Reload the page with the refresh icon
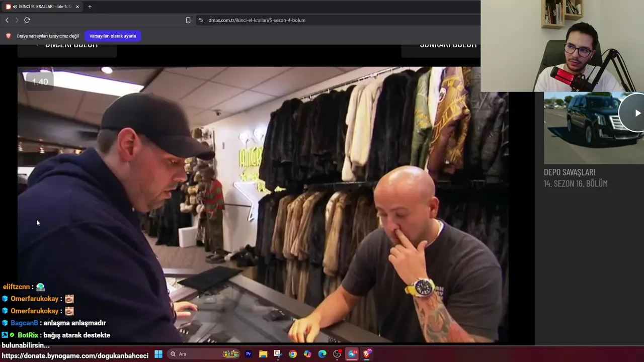Viewport: 644px width, 362px height. point(27,20)
